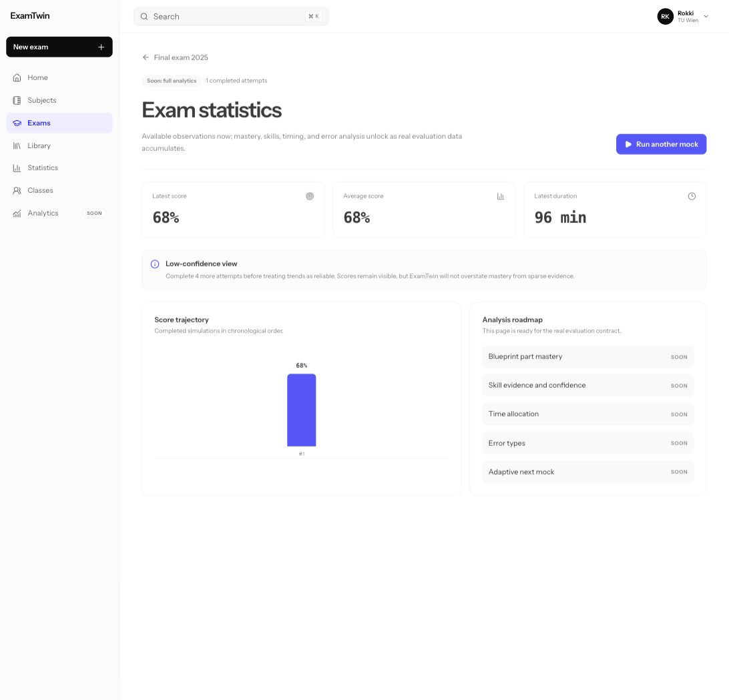Open Analytics sidebar entry
The height and width of the screenshot is (700, 729).
point(59,214)
